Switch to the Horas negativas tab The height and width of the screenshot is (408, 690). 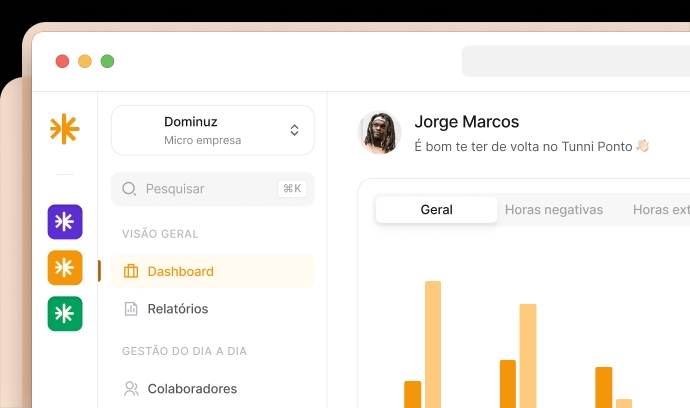coord(554,210)
